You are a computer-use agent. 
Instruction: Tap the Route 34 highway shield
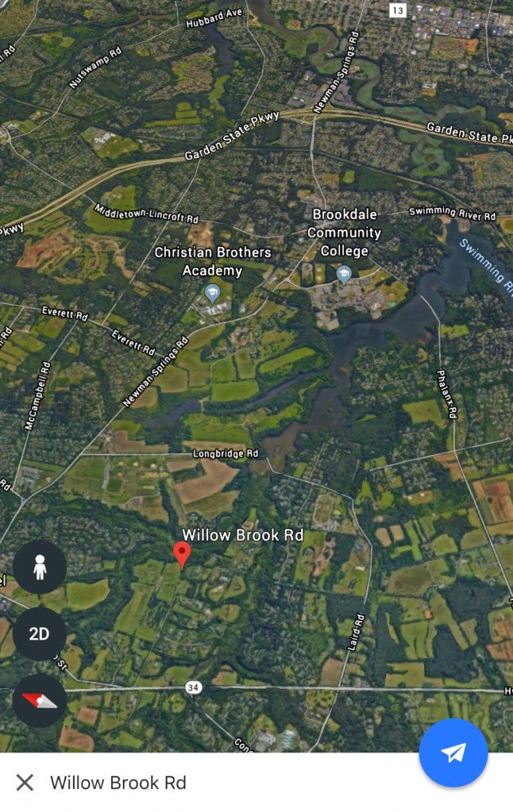click(193, 687)
